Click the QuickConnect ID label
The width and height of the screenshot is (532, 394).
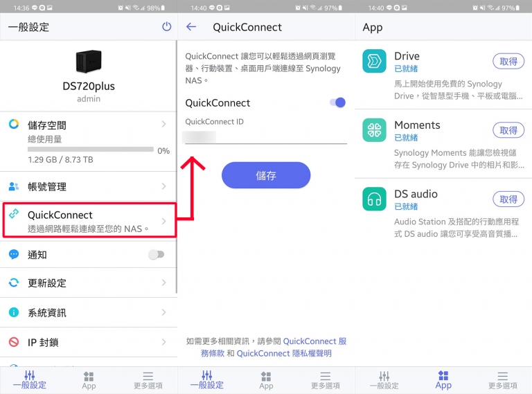point(214,122)
